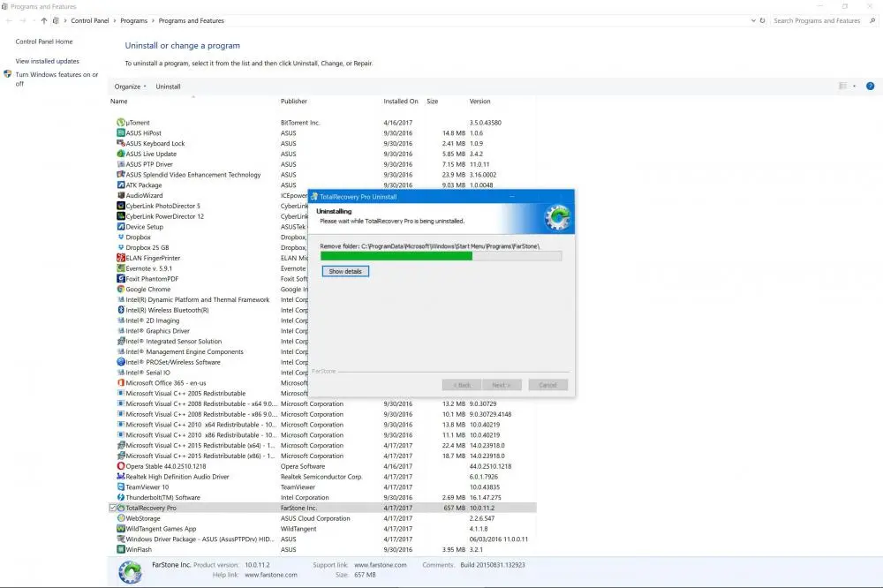Select the Dropbox 25 GB icon
Image resolution: width=883 pixels, height=588 pixels.
120,247
